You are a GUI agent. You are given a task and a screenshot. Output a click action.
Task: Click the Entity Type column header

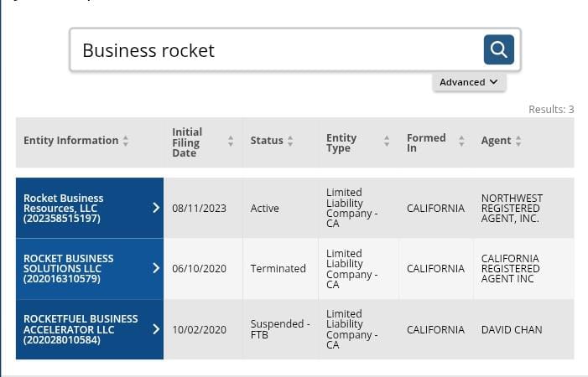pyautogui.click(x=341, y=142)
